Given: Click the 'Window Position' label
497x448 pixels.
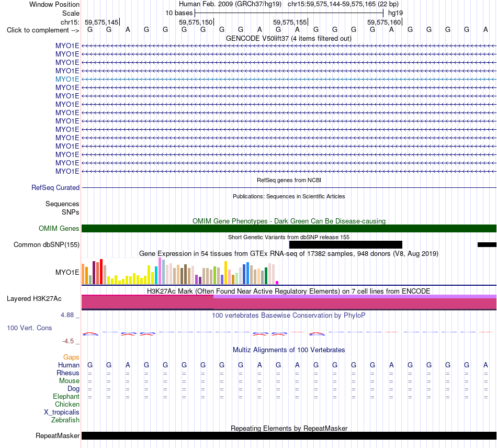Looking at the screenshot, I should click(54, 4).
